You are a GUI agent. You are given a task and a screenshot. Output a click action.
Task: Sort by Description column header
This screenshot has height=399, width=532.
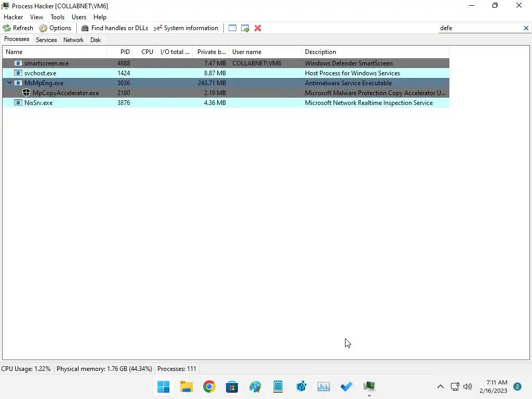tap(375, 52)
